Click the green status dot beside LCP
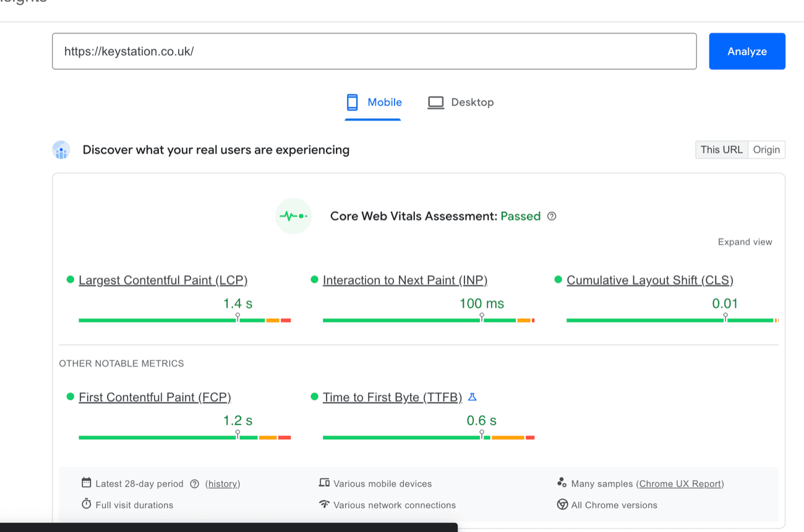This screenshot has height=532, width=804. pos(70,280)
